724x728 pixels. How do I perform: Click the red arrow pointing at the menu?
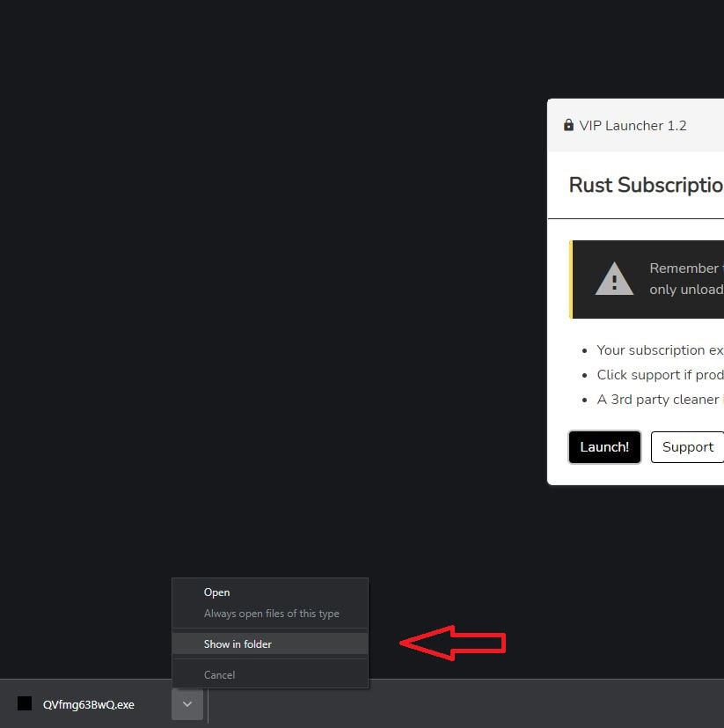click(x=452, y=643)
